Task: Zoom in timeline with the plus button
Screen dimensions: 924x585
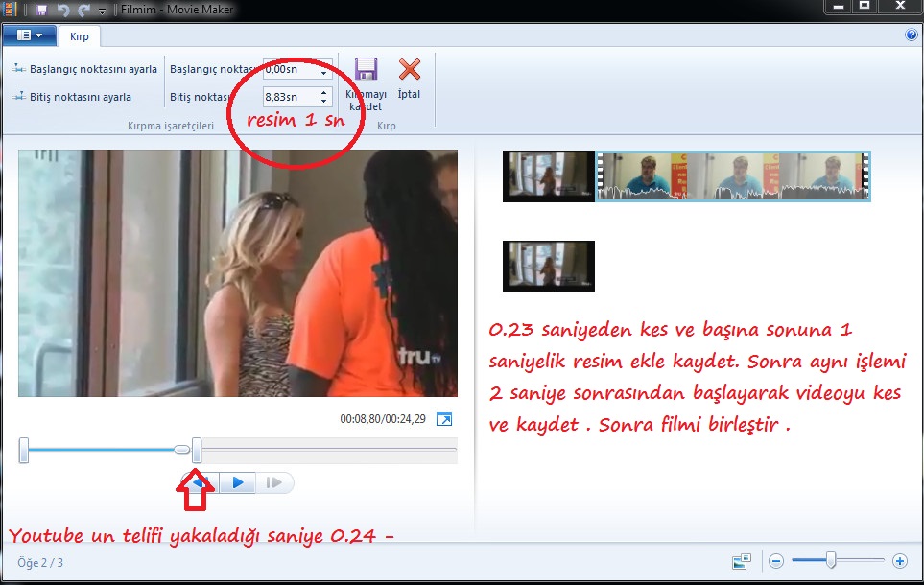Action: tap(899, 561)
